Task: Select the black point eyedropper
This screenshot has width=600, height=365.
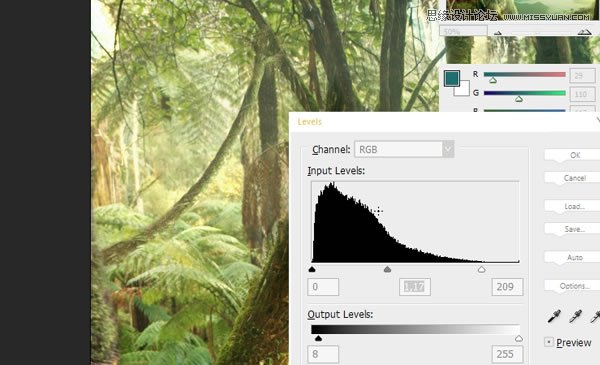Action: (554, 316)
